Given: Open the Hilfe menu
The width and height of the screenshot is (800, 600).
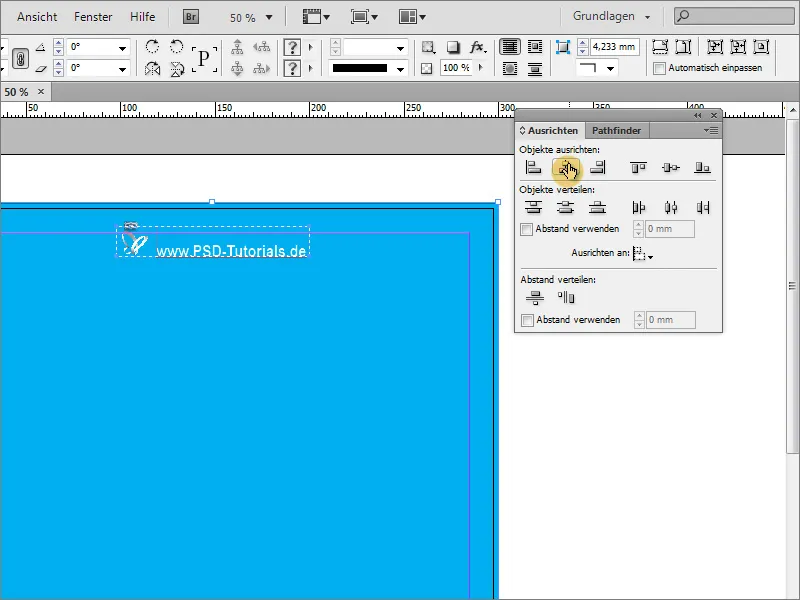Looking at the screenshot, I should 142,17.
